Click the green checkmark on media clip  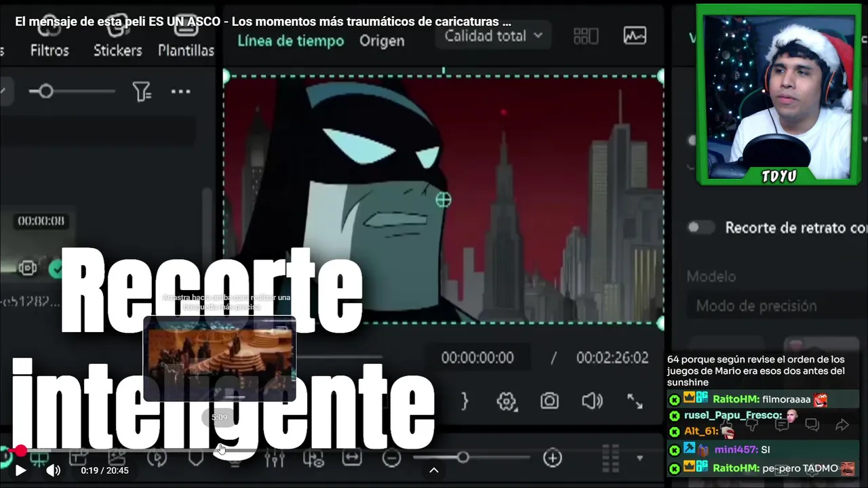point(56,269)
